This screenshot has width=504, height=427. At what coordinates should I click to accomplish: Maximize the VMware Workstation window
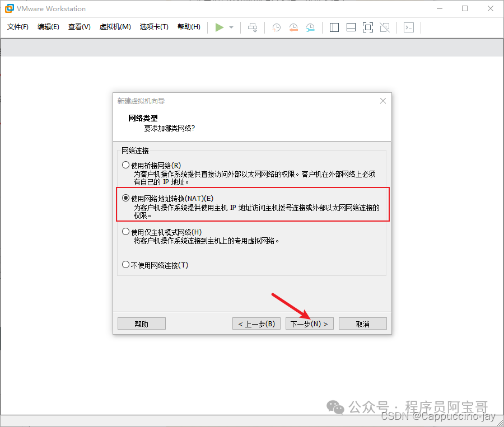(465, 9)
